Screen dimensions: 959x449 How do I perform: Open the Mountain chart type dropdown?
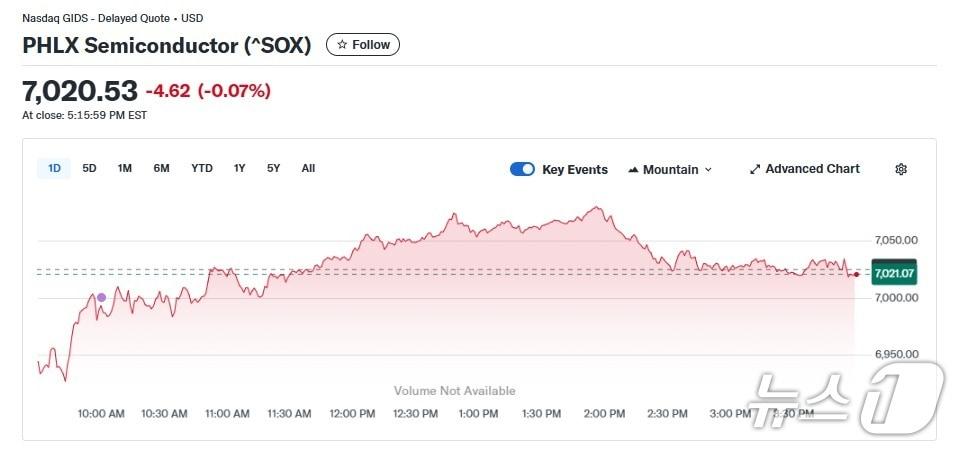pyautogui.click(x=670, y=169)
